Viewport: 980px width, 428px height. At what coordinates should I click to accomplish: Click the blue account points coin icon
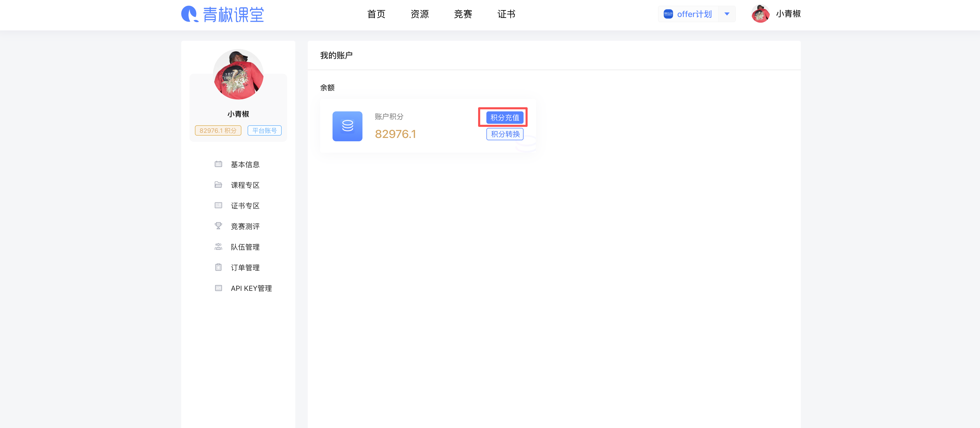[x=347, y=126]
